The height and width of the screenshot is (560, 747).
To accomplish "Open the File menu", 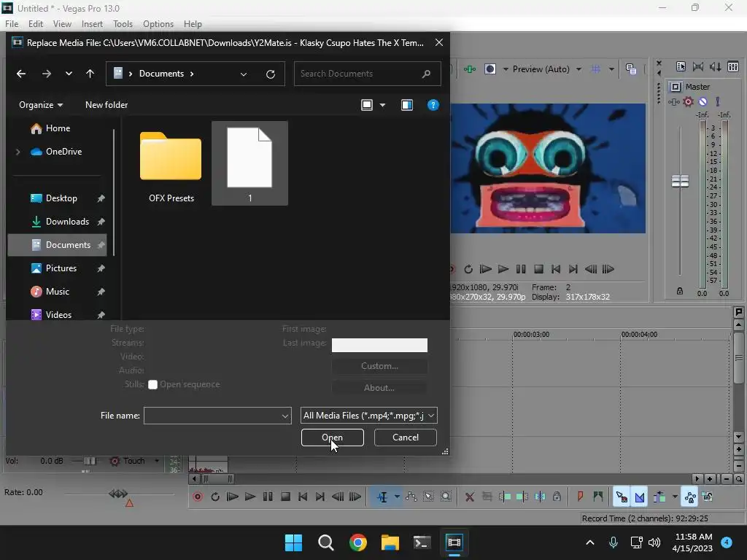I will click(12, 24).
